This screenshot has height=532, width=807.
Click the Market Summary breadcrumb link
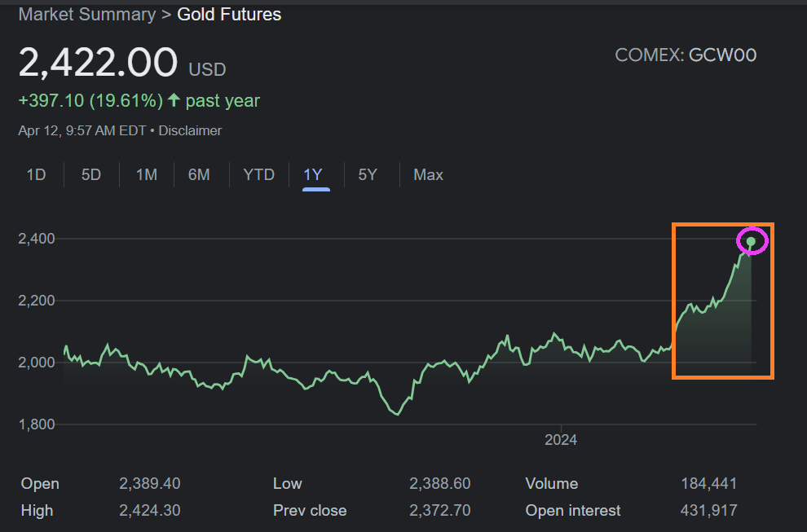[86, 15]
